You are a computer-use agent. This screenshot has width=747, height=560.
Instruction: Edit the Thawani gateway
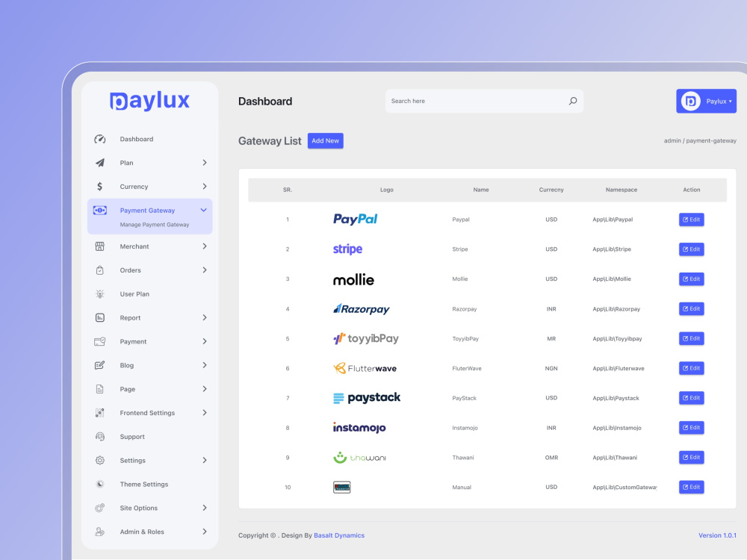click(x=691, y=457)
